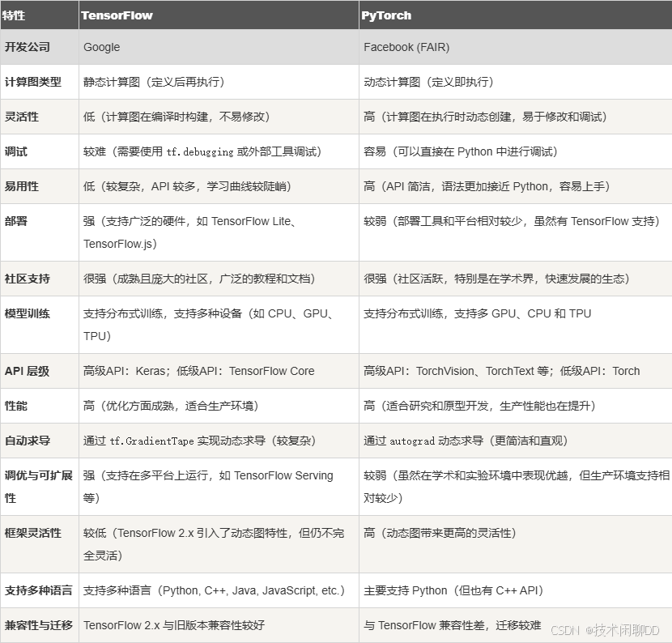Select the 社区支持 row label

point(40,279)
